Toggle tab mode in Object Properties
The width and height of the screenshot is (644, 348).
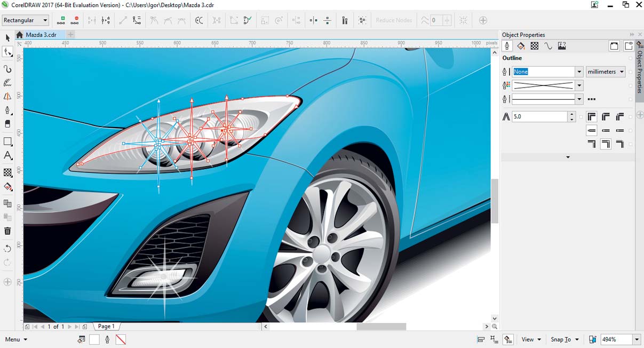click(x=629, y=46)
